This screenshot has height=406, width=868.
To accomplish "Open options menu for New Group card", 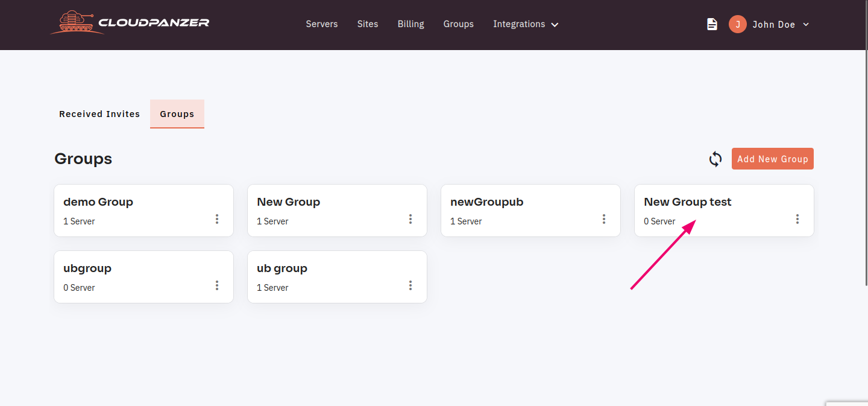I will [x=410, y=219].
